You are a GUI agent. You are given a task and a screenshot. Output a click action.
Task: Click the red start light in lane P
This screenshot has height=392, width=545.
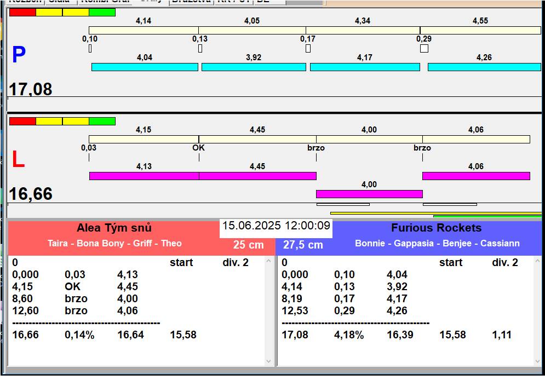click(22, 12)
